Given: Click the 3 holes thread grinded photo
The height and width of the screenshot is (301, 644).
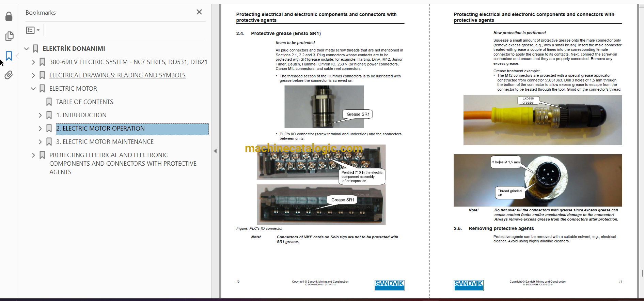Looking at the screenshot, I should (538, 180).
